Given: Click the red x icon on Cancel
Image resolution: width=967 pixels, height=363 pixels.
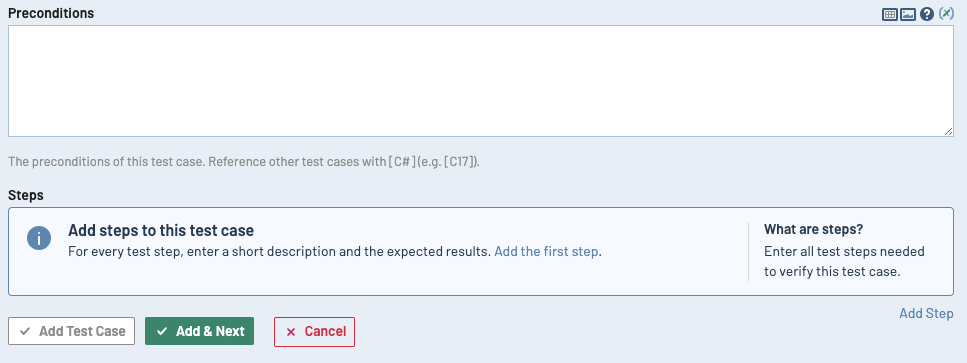Looking at the screenshot, I should click(x=291, y=332).
